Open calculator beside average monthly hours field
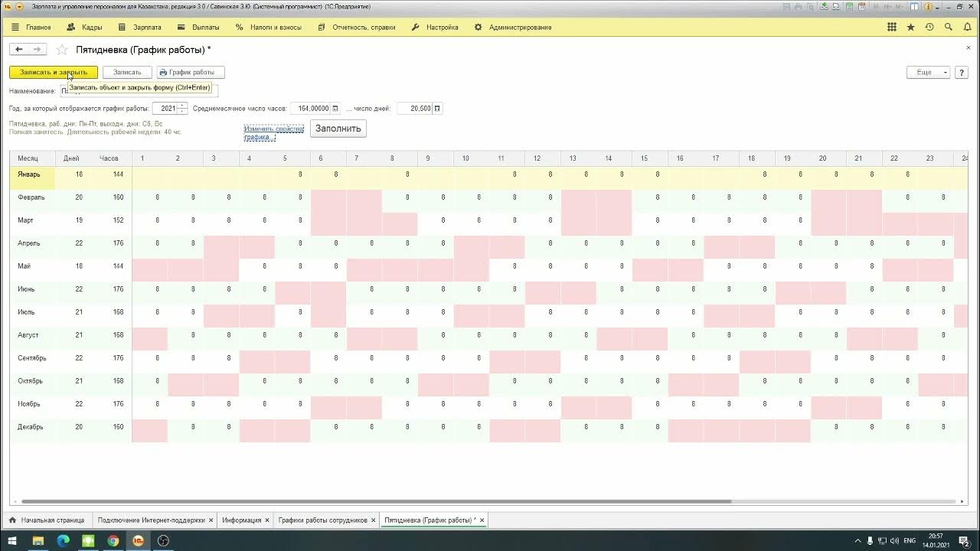Viewport: 980px width, 551px height. (335, 109)
